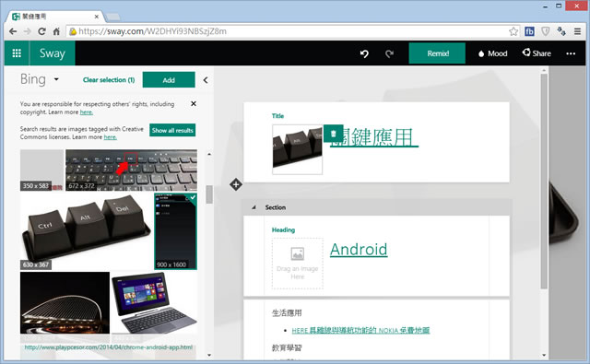Screen dimensions: 590x364
Task: Open the copyright Learn more here link
Action: (x=86, y=112)
